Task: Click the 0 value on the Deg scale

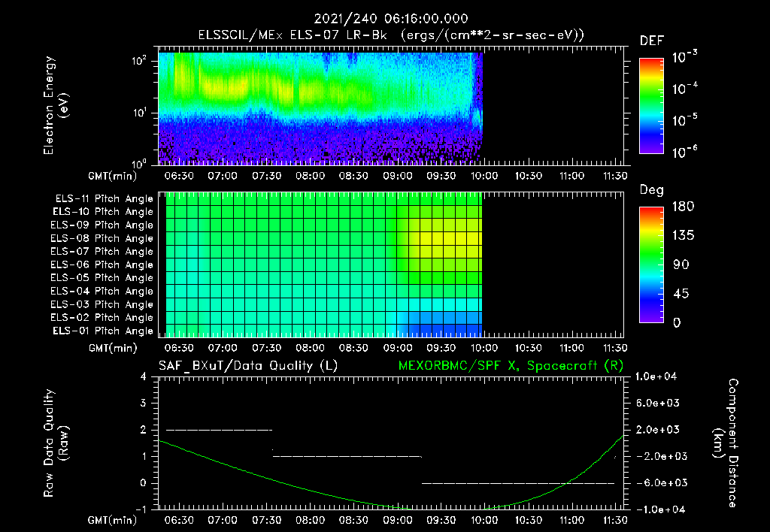Action: [x=677, y=323]
